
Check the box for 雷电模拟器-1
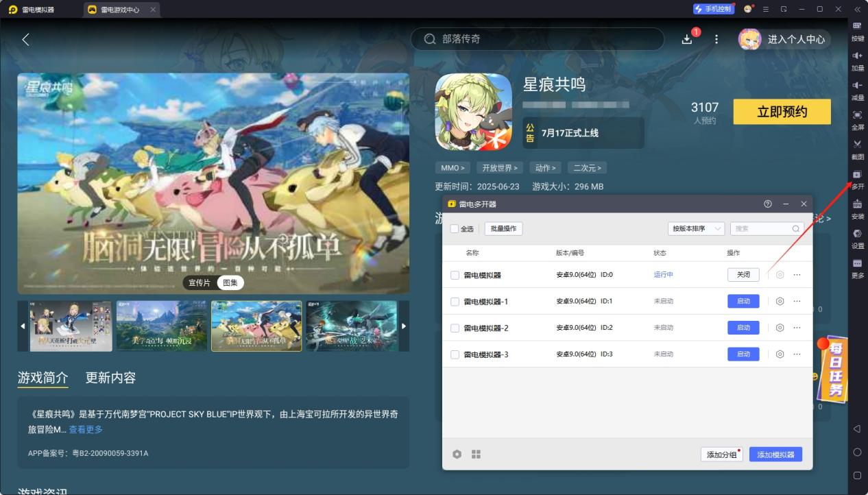tap(455, 302)
